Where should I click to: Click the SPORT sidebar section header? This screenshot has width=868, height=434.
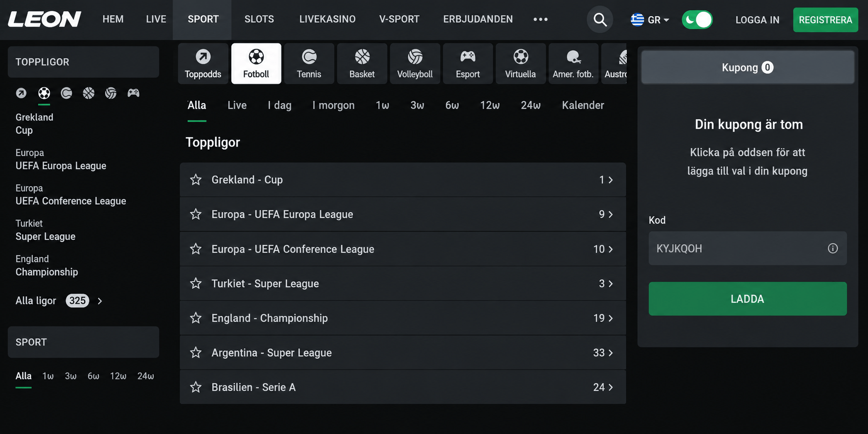point(83,342)
